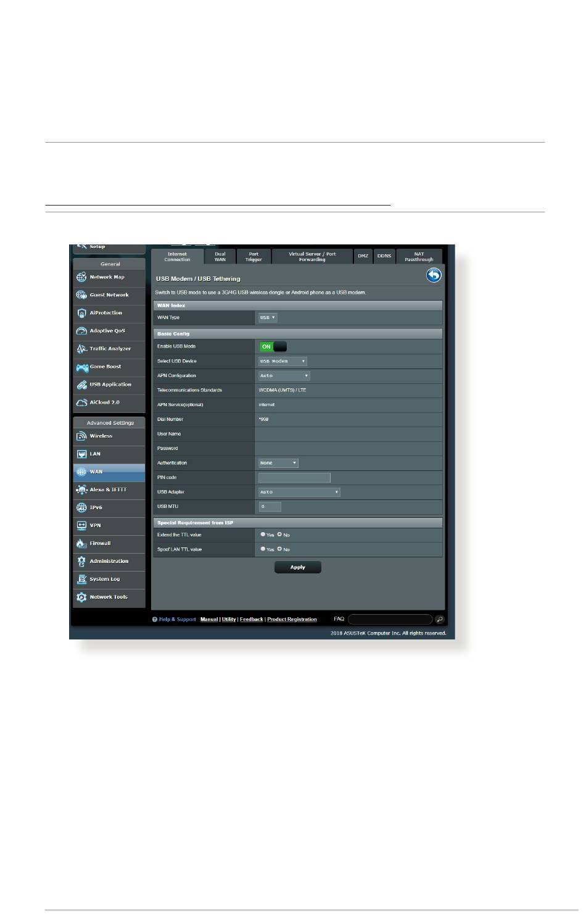Open the Authentication dropdown

(x=278, y=463)
